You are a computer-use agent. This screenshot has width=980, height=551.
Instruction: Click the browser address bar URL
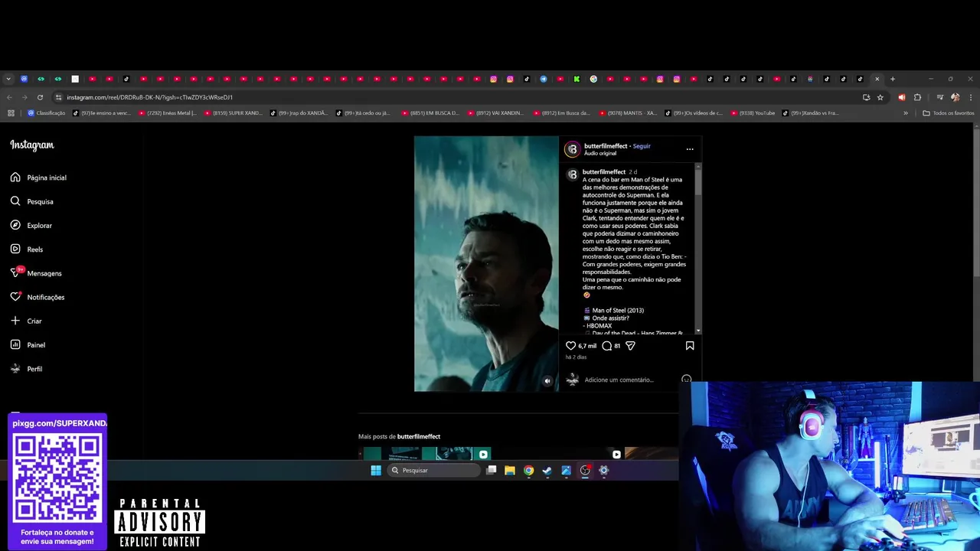[x=149, y=97]
